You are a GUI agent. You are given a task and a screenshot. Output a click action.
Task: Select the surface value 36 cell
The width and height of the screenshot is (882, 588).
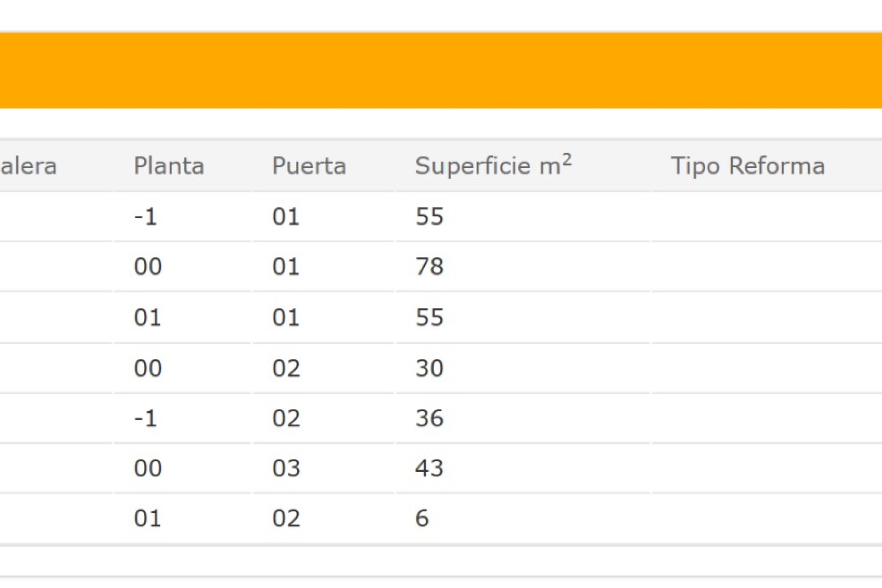[x=430, y=418]
